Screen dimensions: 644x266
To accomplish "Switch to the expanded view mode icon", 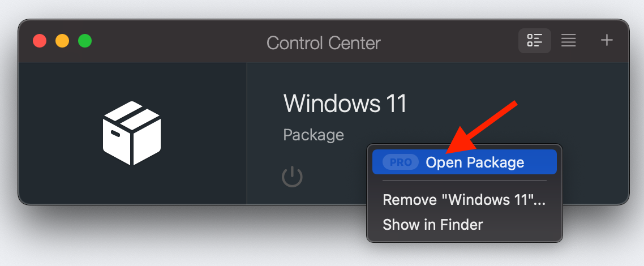I will (534, 41).
